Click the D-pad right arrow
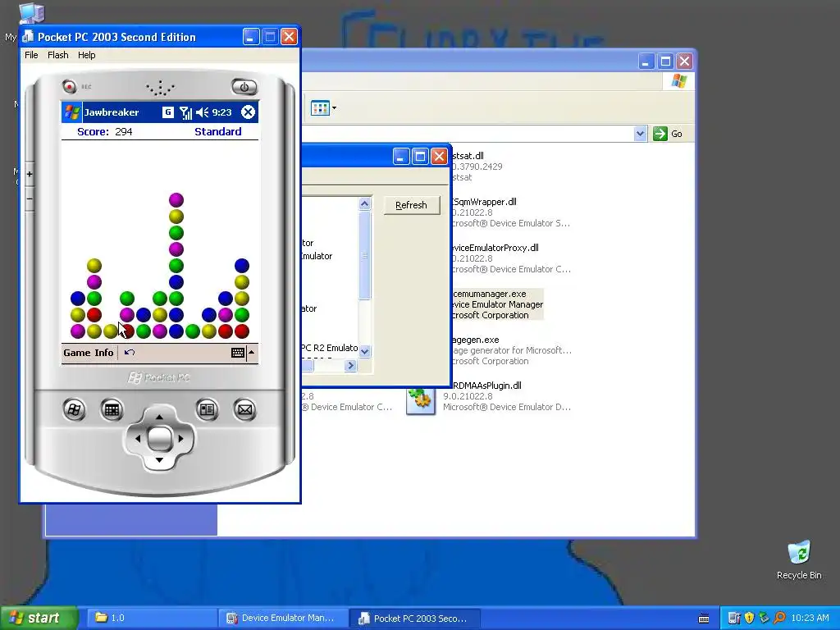This screenshot has height=630, width=840. click(181, 439)
